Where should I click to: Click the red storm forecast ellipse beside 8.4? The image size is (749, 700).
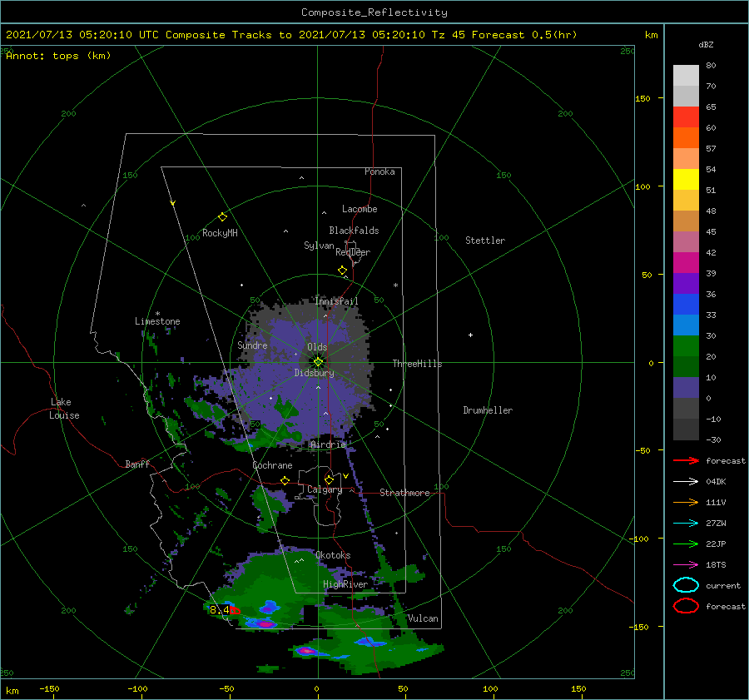[235, 610]
